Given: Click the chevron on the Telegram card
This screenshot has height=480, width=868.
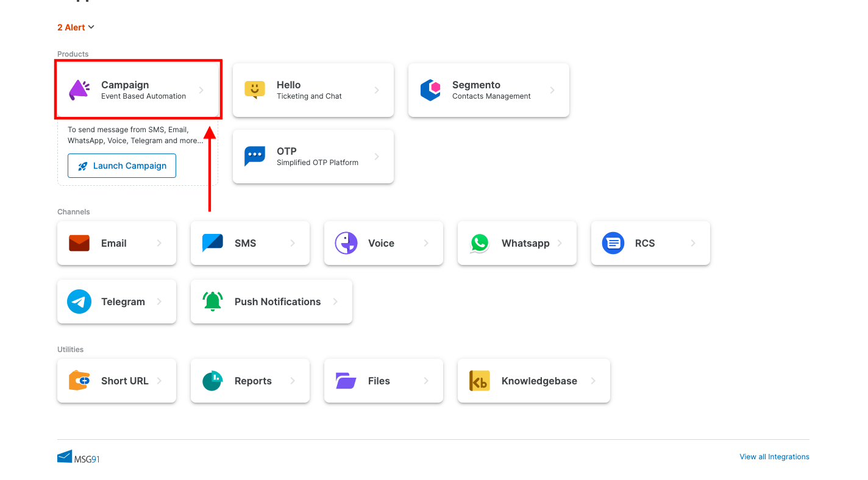Looking at the screenshot, I should [x=159, y=302].
